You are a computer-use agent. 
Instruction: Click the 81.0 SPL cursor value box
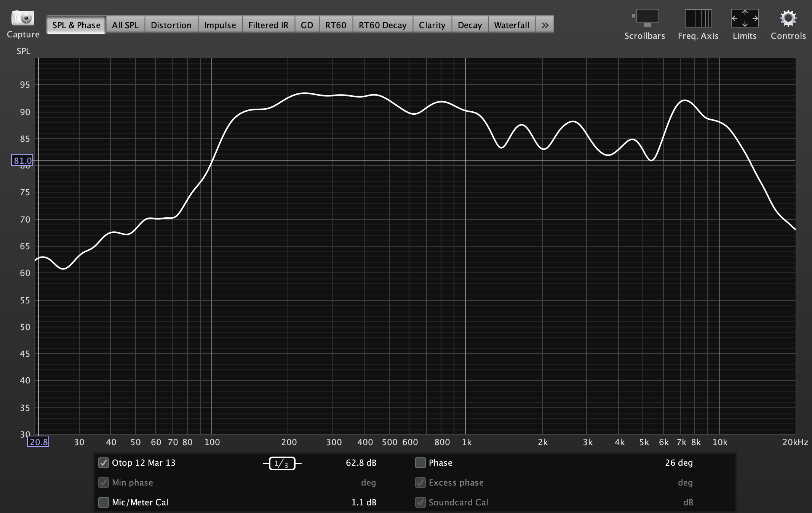point(22,160)
